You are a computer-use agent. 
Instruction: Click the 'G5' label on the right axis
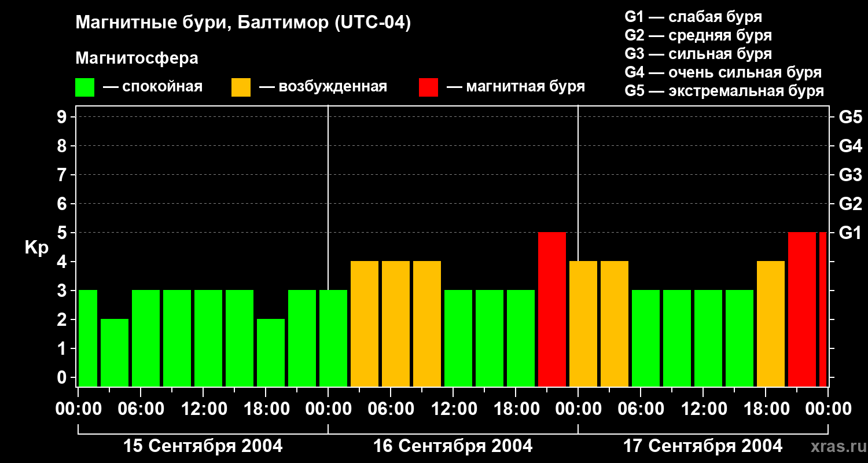(x=851, y=117)
